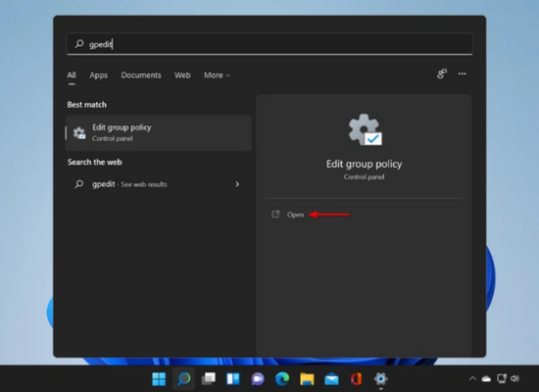This screenshot has height=392, width=539.
Task: Launch Teams Chat from the taskbar
Action: [x=258, y=379]
